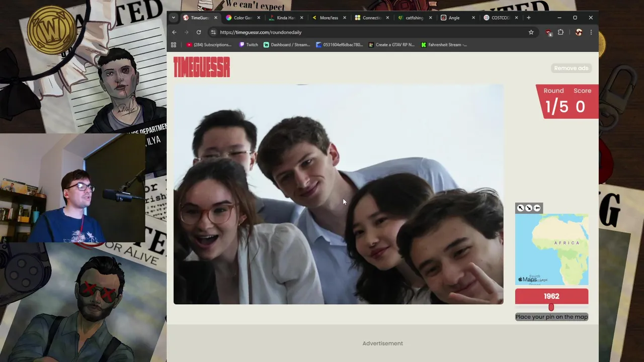Go back to the previous page

[x=174, y=32]
